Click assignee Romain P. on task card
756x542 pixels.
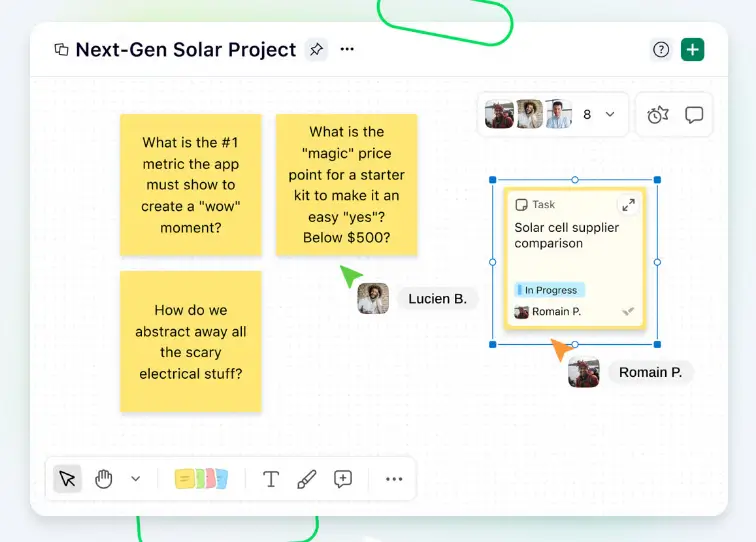click(x=548, y=312)
